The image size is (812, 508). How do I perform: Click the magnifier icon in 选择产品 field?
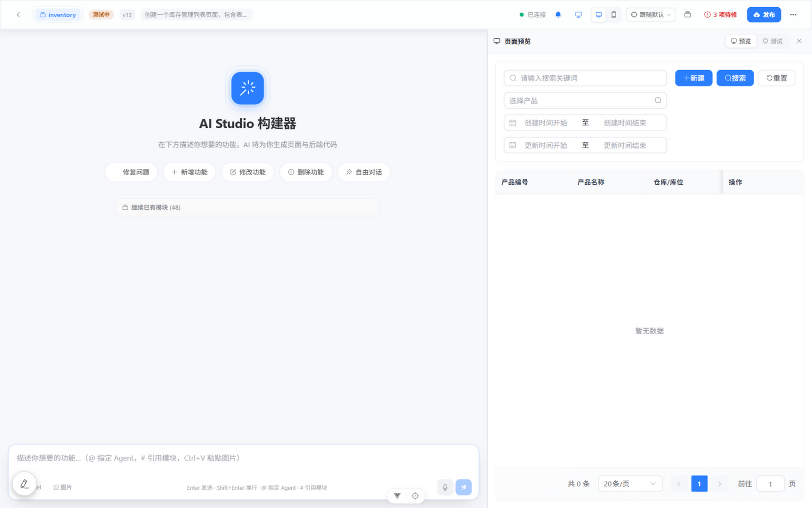[x=658, y=101]
